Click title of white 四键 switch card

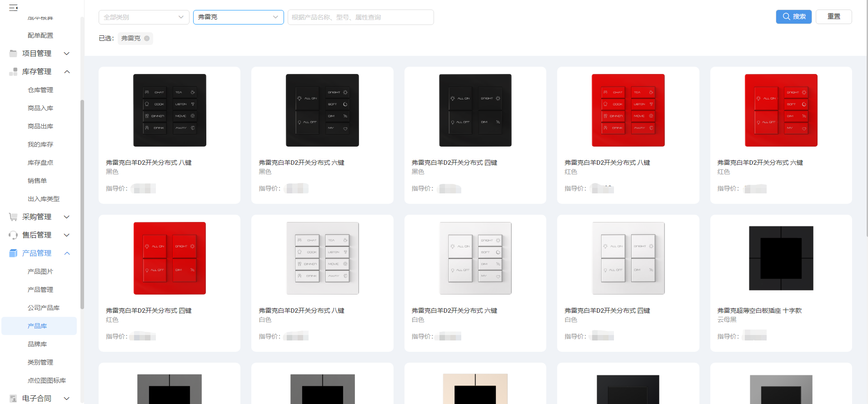coord(607,310)
